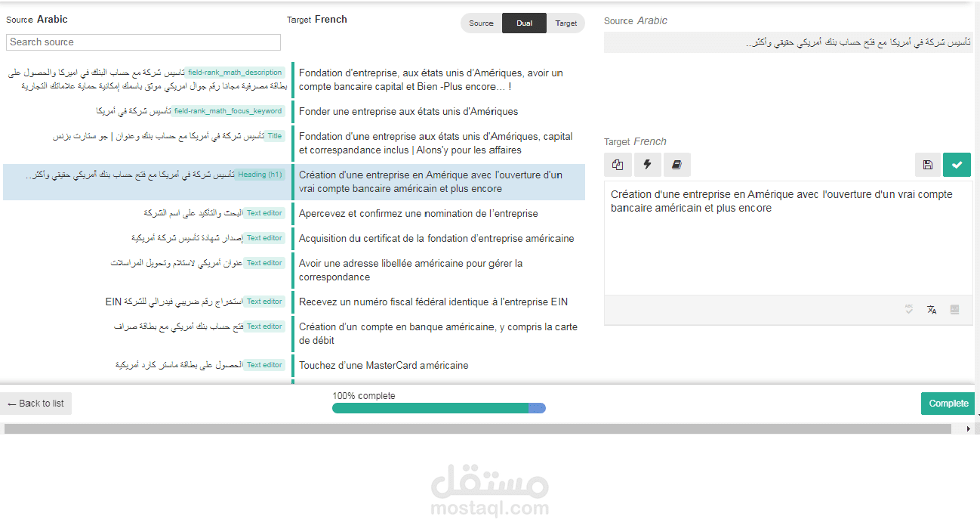Screen dimensions: 980x529
Task: Click Text editor tag beside 'Création d'un compte en banque'
Action: point(265,326)
